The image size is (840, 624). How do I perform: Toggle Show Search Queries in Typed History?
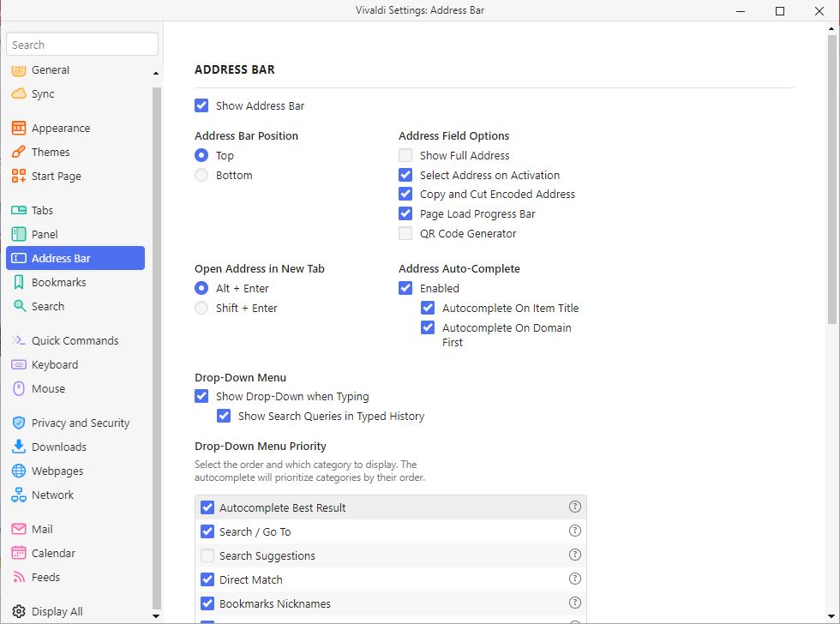[224, 417]
